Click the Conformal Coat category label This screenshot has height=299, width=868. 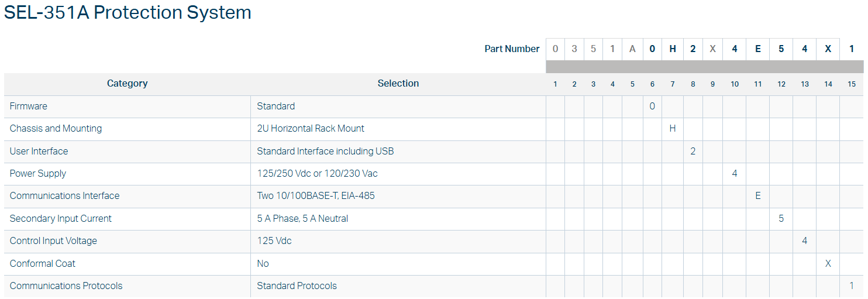pos(42,264)
